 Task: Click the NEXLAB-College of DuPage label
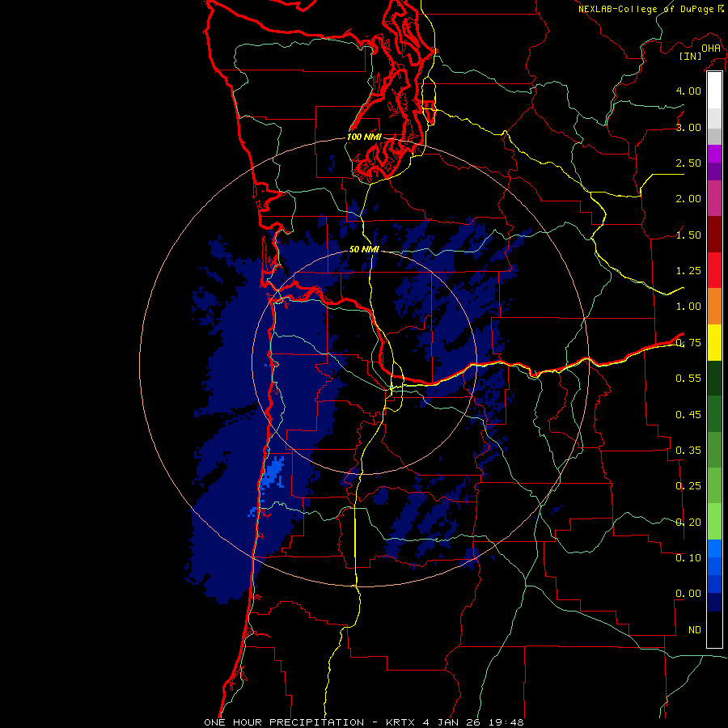(x=647, y=9)
